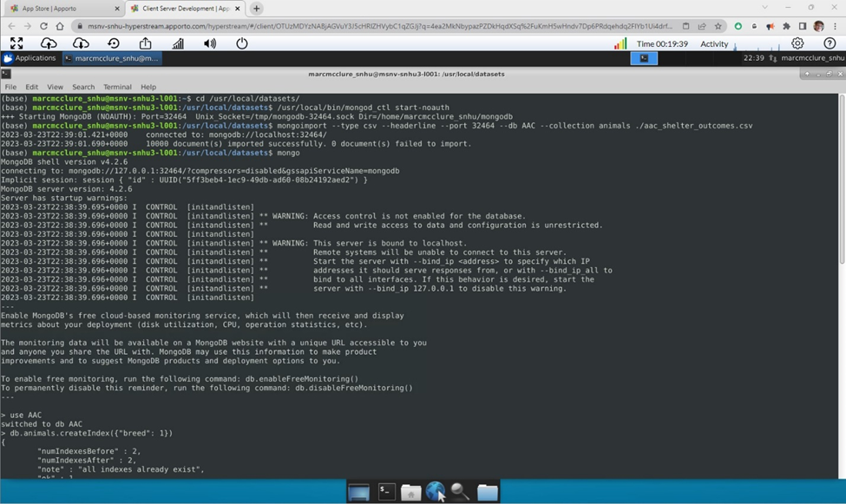Viewport: 846px width, 504px height.
Task: Click the session restore arrow icon
Action: point(113,42)
